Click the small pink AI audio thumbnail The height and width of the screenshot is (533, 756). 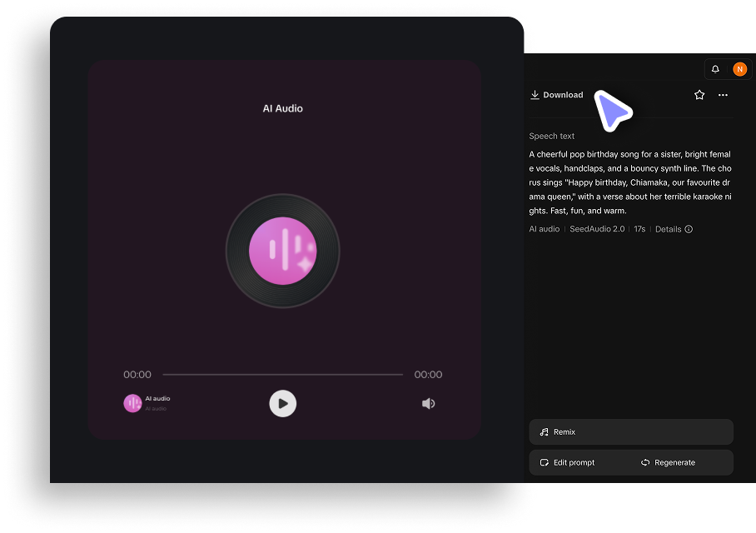[132, 403]
